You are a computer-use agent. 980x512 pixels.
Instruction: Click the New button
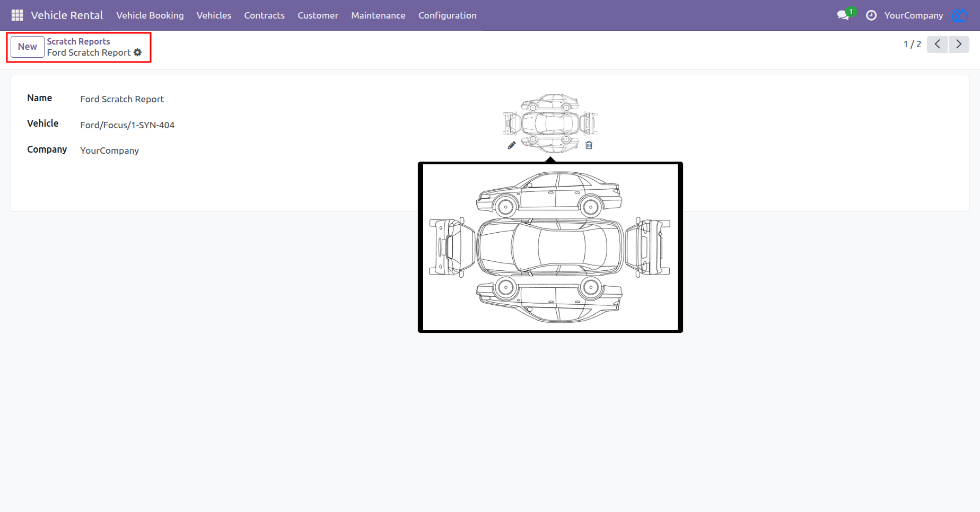coord(28,47)
